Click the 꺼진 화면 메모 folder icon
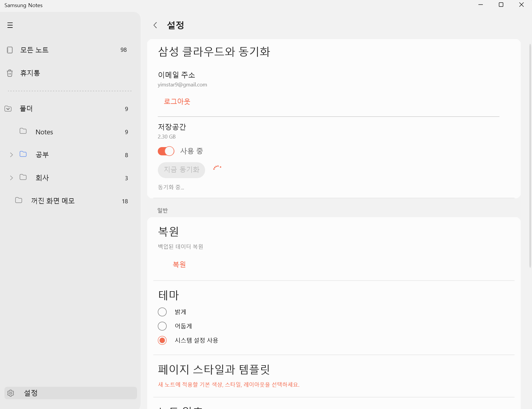This screenshot has height=409, width=532. 19,200
